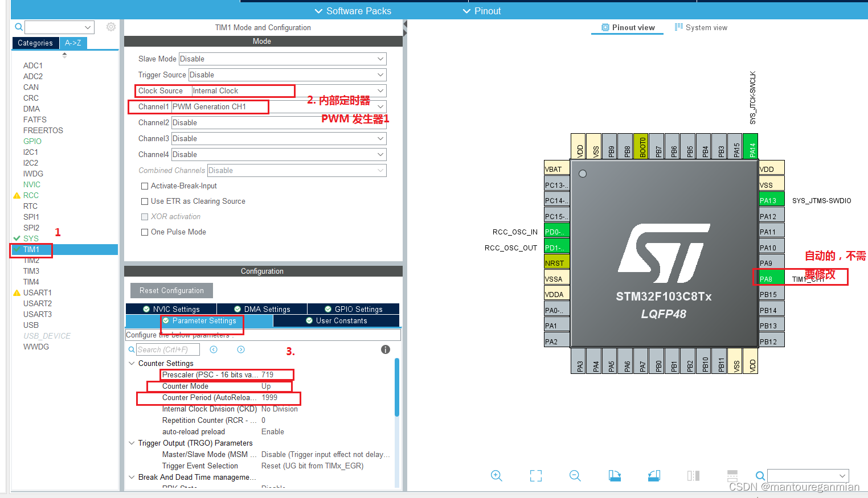
Task: Rotate the chip counter-clockwise
Action: pos(654,476)
